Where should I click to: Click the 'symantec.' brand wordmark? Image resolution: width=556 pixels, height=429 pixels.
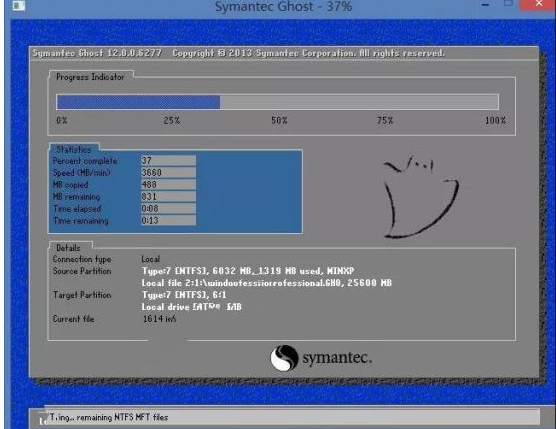[337, 358]
